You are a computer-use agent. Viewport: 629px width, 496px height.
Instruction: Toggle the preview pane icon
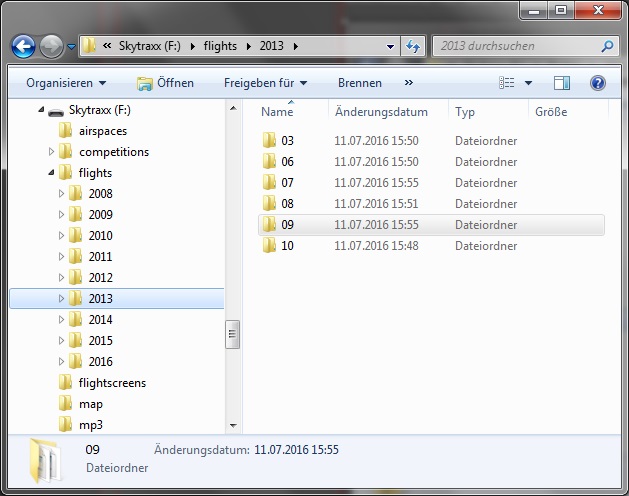(562, 83)
